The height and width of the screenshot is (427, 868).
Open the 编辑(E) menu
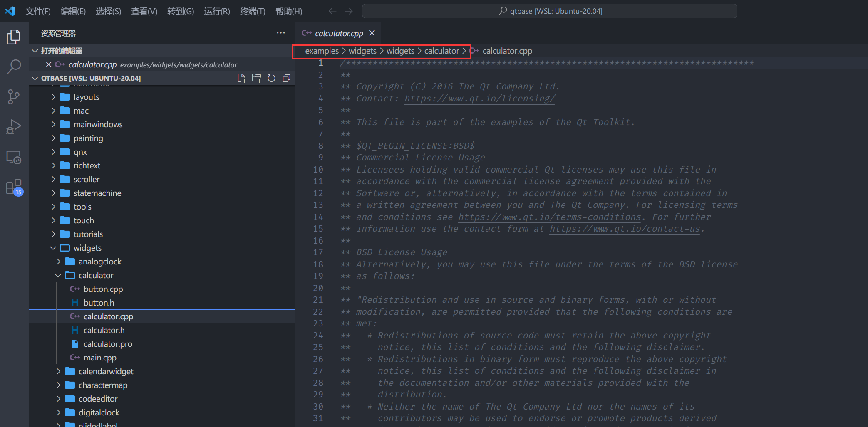73,11
